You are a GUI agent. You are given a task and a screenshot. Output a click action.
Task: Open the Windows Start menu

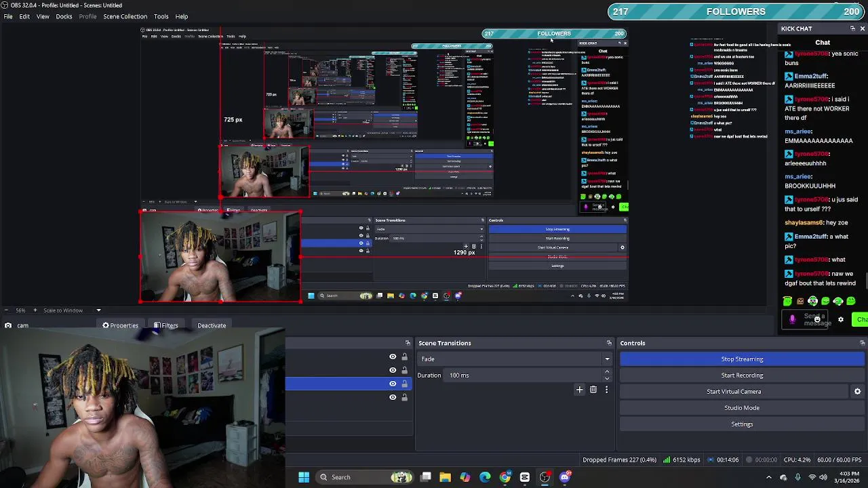304,477
